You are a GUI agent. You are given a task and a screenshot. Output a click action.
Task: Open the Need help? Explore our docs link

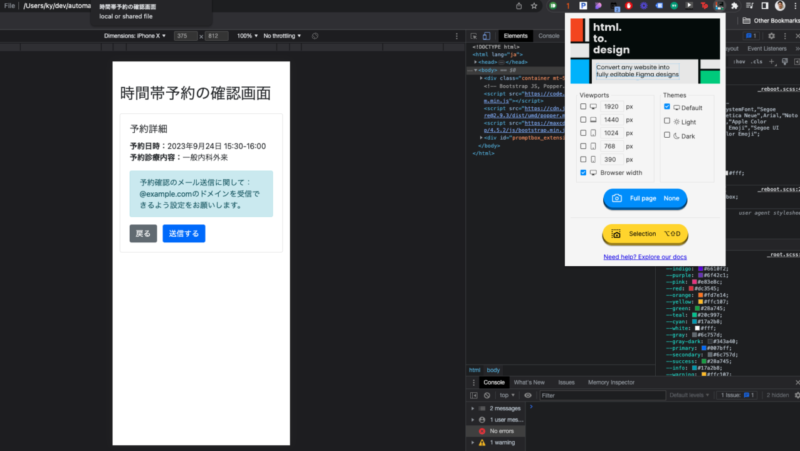point(645,257)
